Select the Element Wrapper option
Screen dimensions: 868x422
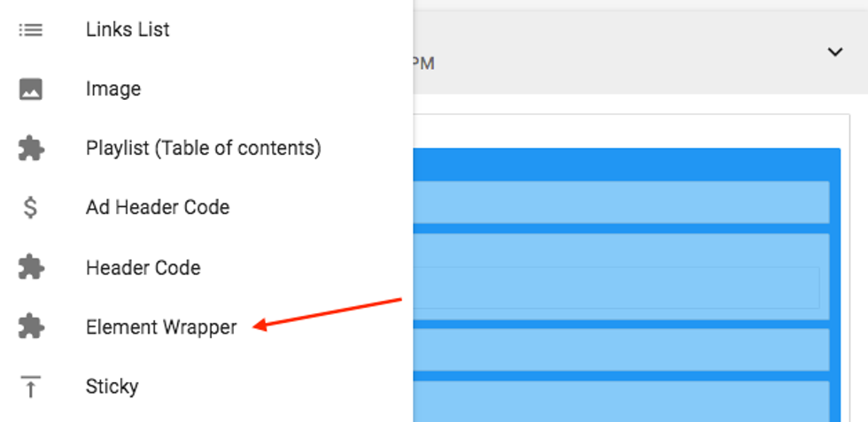[x=161, y=327]
